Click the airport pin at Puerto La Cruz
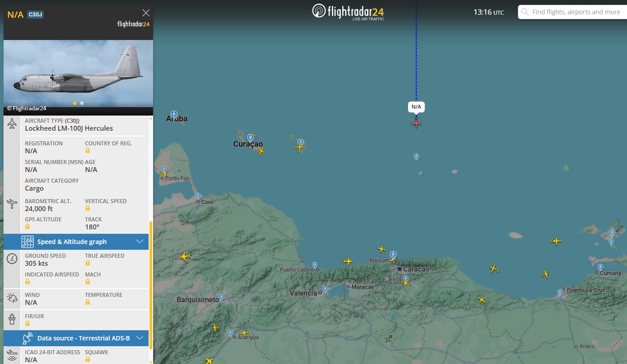This screenshot has height=364, width=627. click(560, 292)
